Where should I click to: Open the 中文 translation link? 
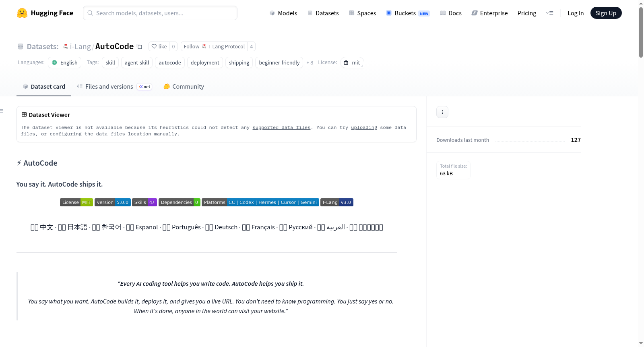(42, 227)
